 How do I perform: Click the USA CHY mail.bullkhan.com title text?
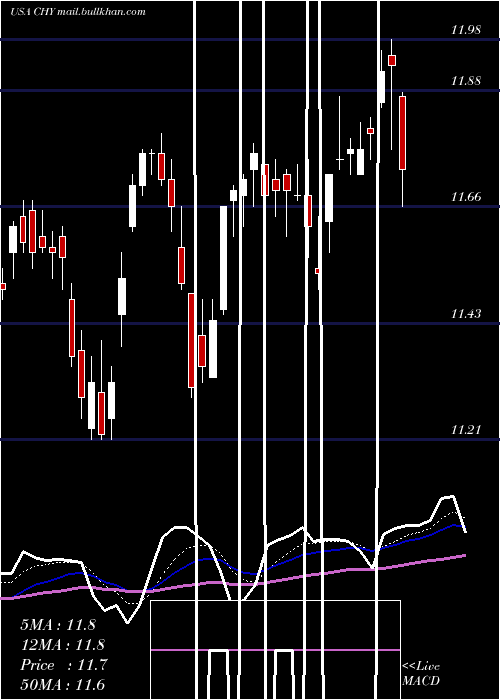click(x=78, y=12)
